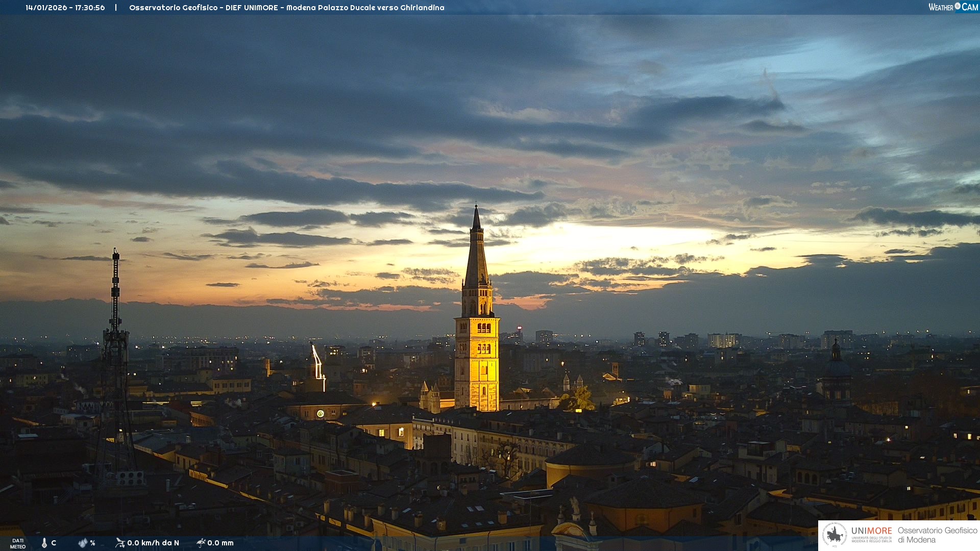Click the glowing clock face on building

point(320,413)
